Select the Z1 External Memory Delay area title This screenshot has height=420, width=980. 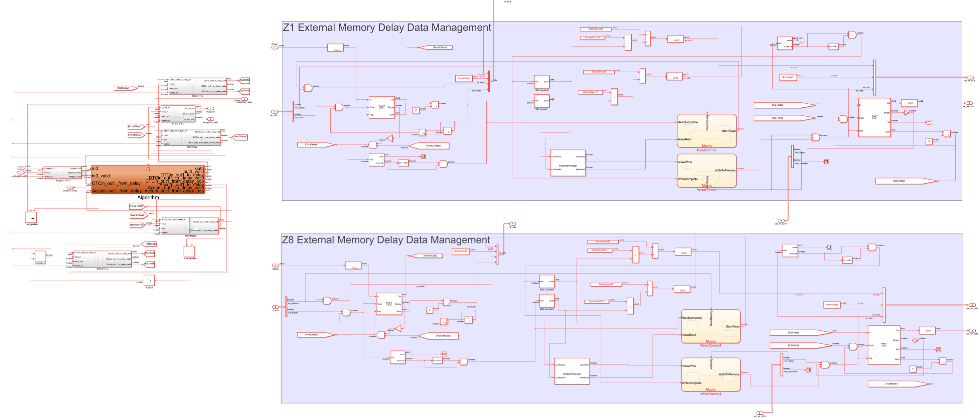click(386, 27)
